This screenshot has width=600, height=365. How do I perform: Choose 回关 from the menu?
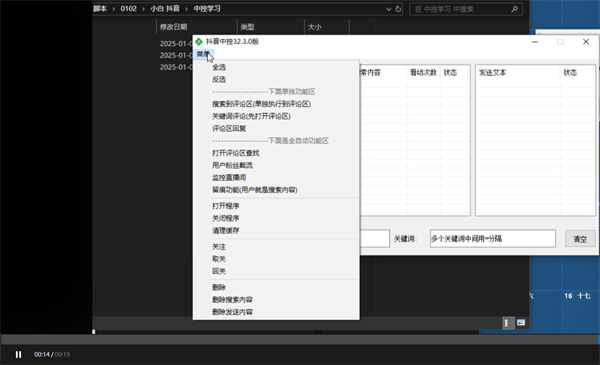[219, 271]
